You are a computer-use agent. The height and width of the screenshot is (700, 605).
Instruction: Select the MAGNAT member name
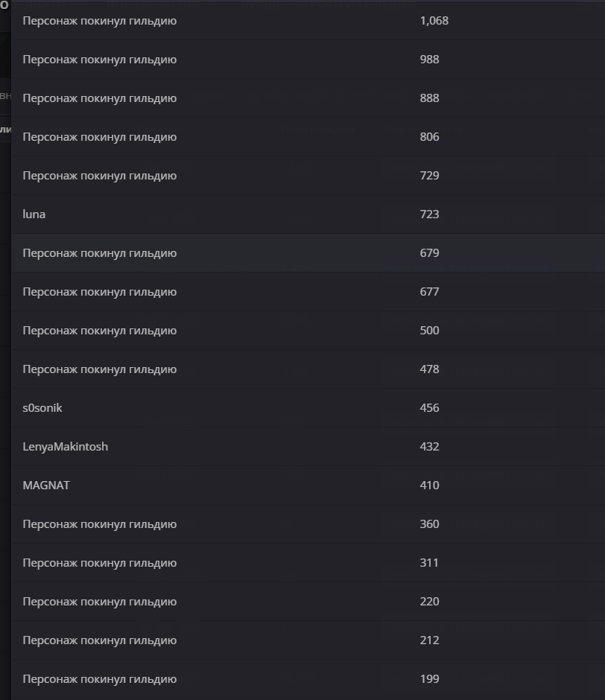click(x=46, y=486)
